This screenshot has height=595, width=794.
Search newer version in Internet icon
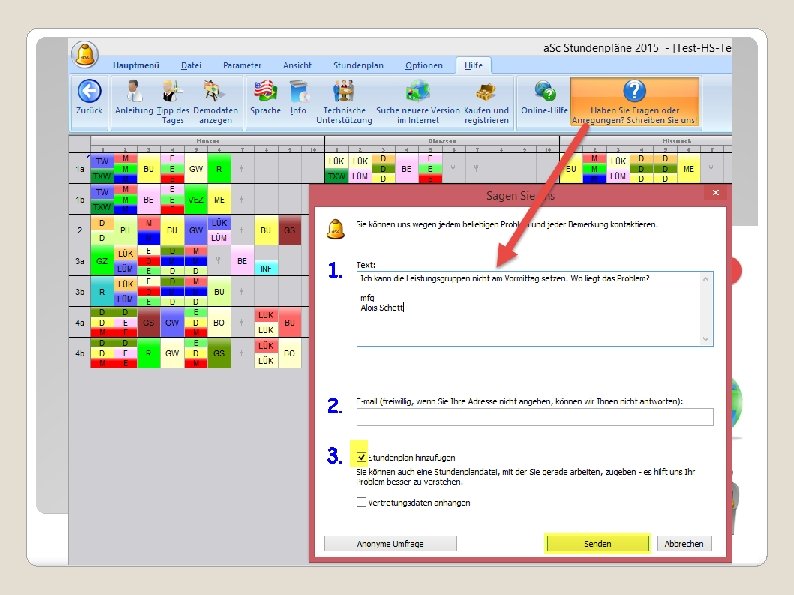click(x=418, y=92)
